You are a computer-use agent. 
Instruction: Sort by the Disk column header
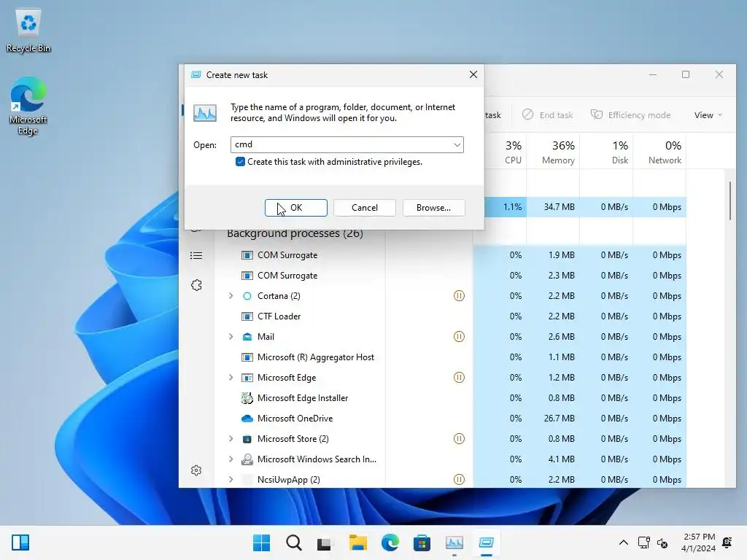[x=606, y=152]
